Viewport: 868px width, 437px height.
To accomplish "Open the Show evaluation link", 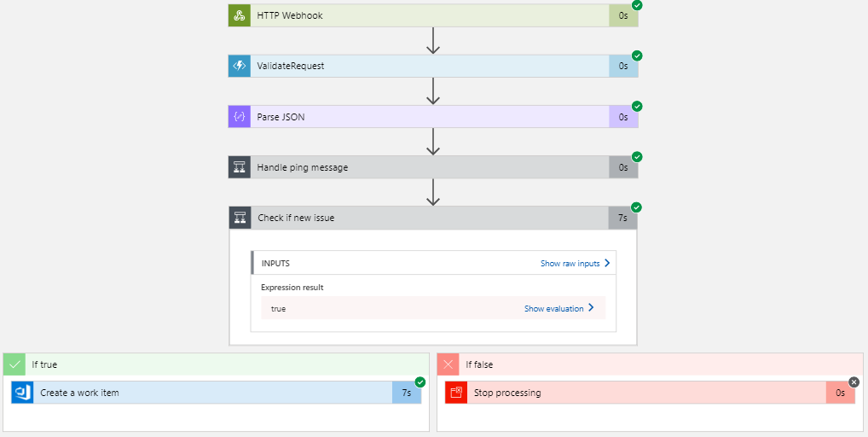I will pos(558,309).
